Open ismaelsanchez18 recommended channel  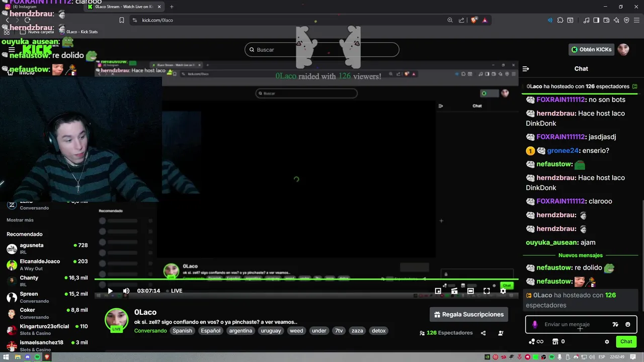click(x=47, y=345)
